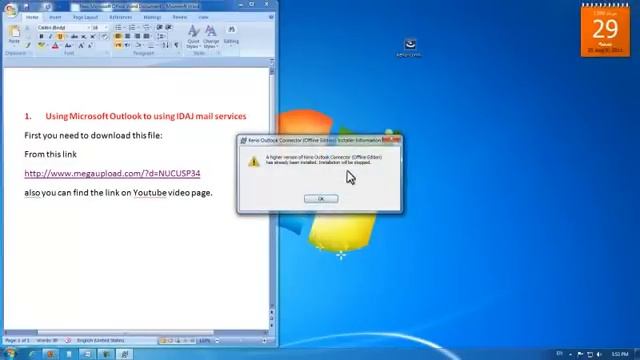Screen dimensions: 640x360
Task: Open the Paragraph dialog launcher
Action: [178, 53]
